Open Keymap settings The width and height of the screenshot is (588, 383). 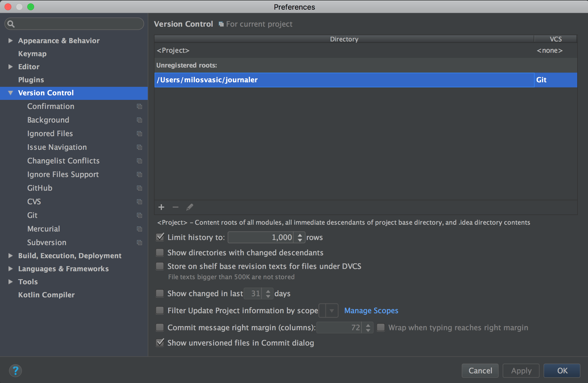(32, 54)
